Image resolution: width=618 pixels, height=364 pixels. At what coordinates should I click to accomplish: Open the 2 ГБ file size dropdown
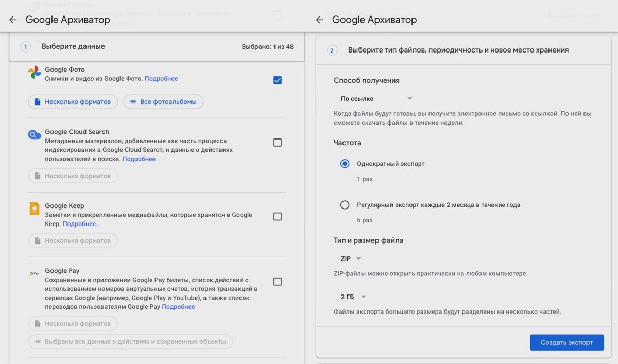(x=353, y=297)
